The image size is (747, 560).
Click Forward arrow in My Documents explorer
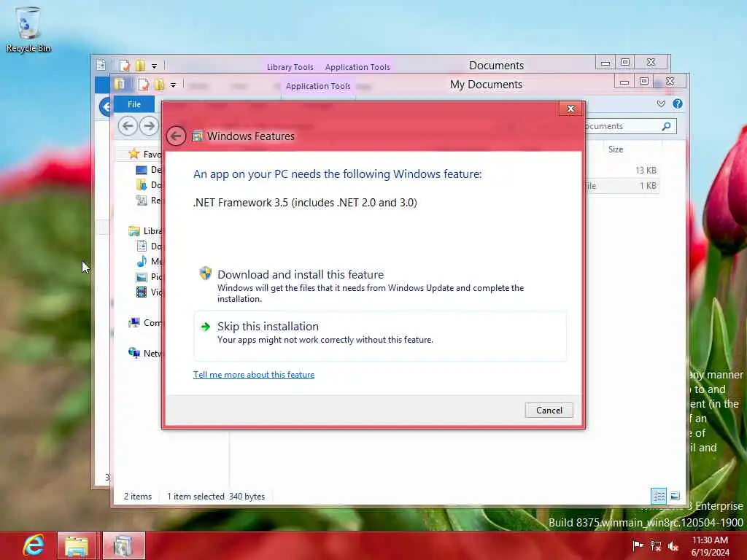coord(149,126)
